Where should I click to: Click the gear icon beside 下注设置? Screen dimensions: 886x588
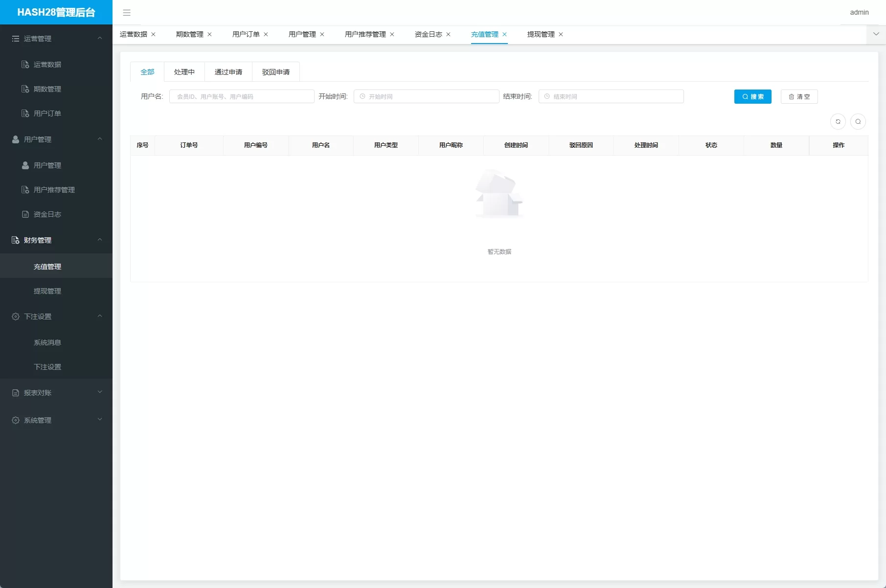(15, 317)
